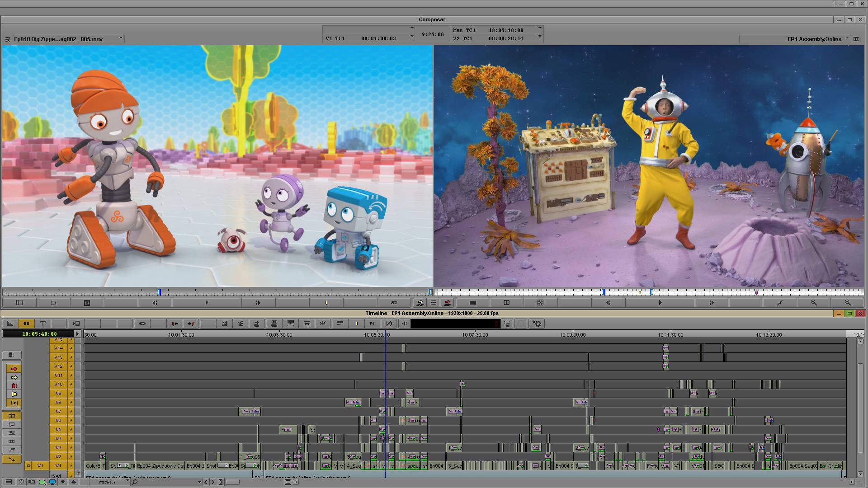Open Mas TC1 timecode display dropdown

click(x=540, y=29)
